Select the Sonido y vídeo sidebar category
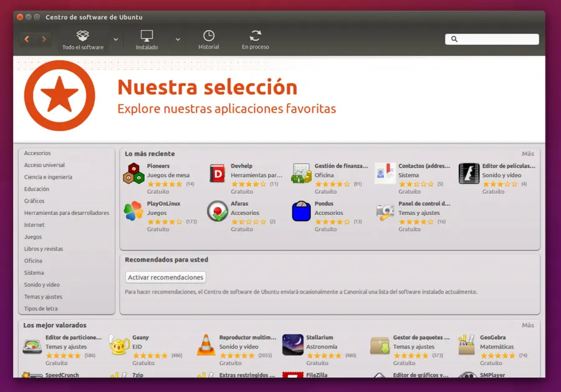 click(x=42, y=285)
